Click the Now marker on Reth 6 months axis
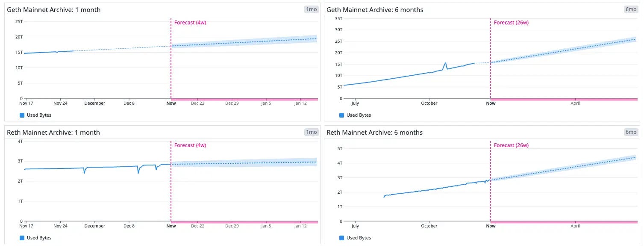 pyautogui.click(x=491, y=226)
